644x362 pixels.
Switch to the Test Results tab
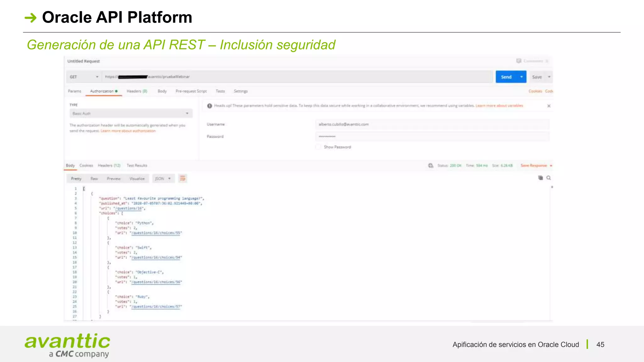(137, 166)
